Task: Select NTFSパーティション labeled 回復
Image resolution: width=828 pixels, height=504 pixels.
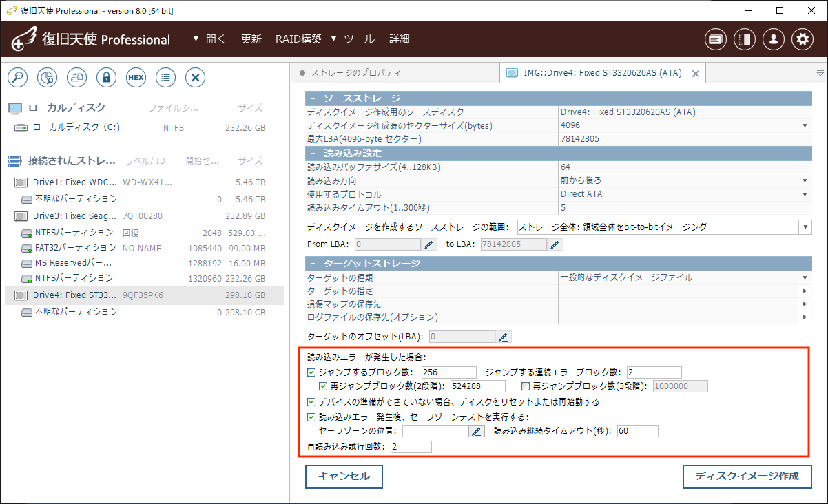Action: tap(145, 232)
